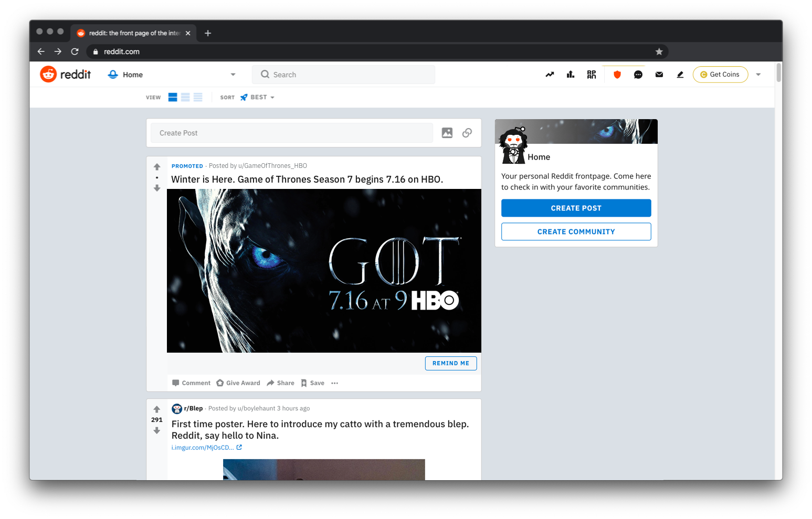Click the image upload icon in Create Post

point(447,133)
